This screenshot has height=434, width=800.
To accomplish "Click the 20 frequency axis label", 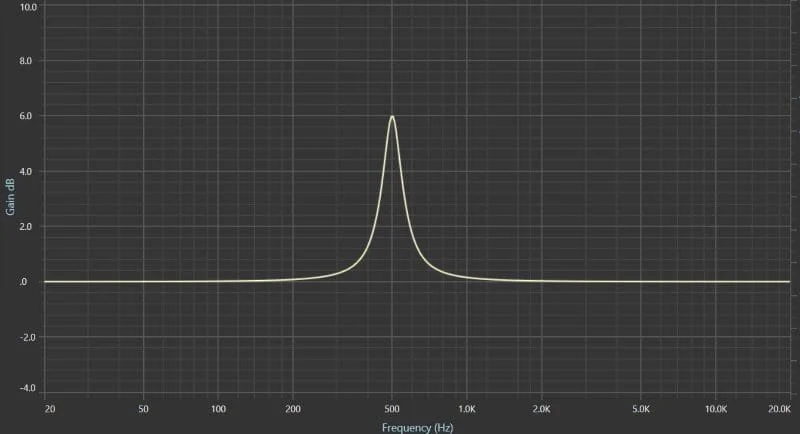I will click(x=50, y=409).
